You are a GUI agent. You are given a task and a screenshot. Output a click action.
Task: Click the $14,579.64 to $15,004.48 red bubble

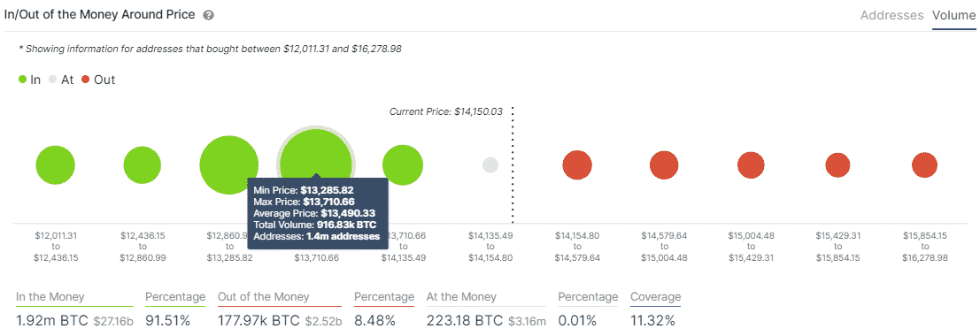coord(664,165)
